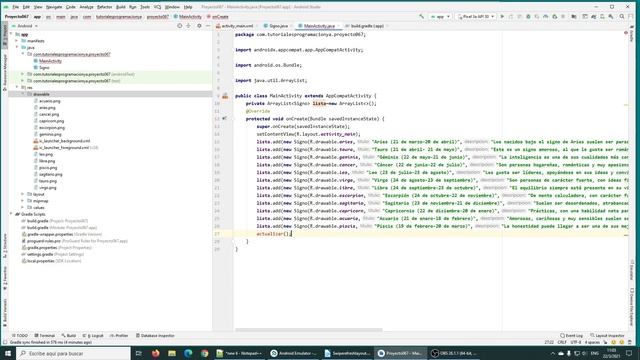Screen dimensions: 640x360
Task: Click the override gutter icon beside onCreate
Action: point(224,119)
